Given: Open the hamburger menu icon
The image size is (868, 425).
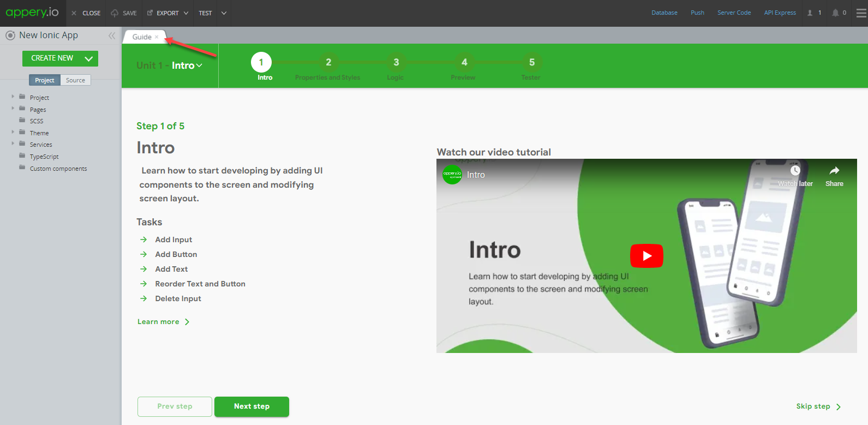Looking at the screenshot, I should (x=861, y=13).
